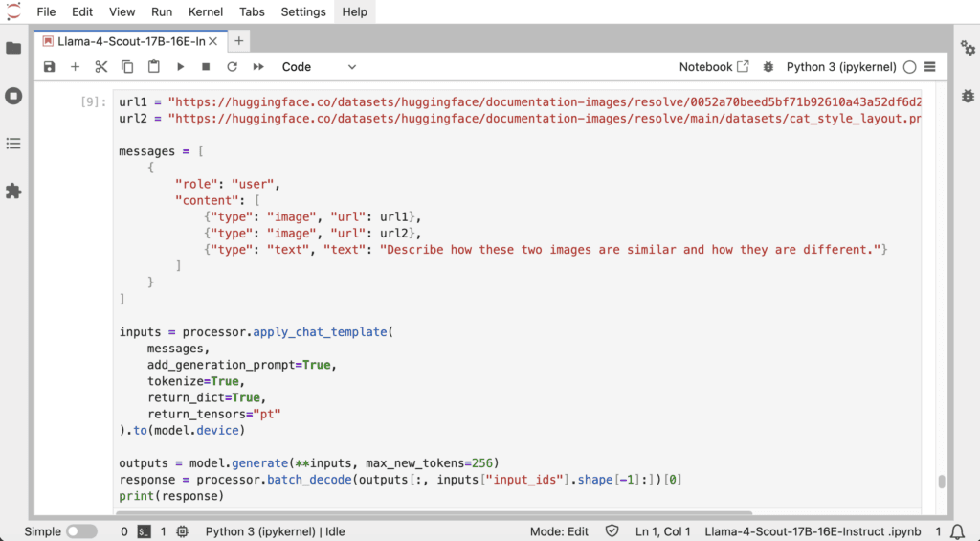
Task: Open the Extension Manager puzzle icon
Action: pyautogui.click(x=13, y=192)
